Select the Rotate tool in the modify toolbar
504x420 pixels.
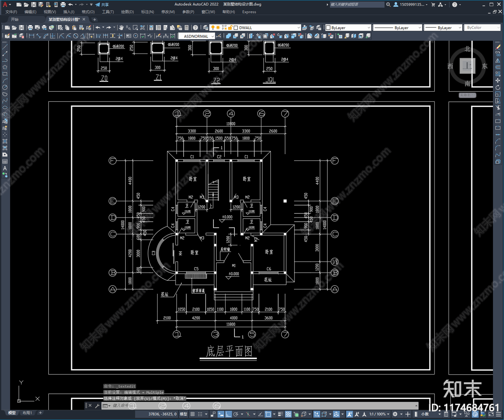tap(498, 88)
